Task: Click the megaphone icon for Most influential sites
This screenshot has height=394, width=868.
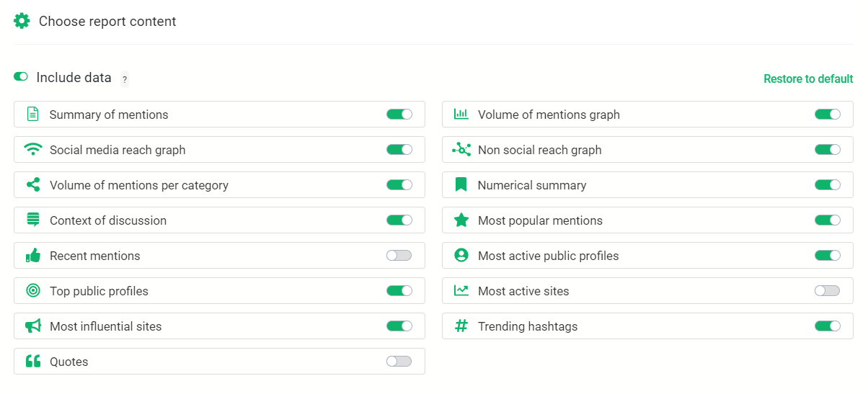Action: tap(33, 326)
